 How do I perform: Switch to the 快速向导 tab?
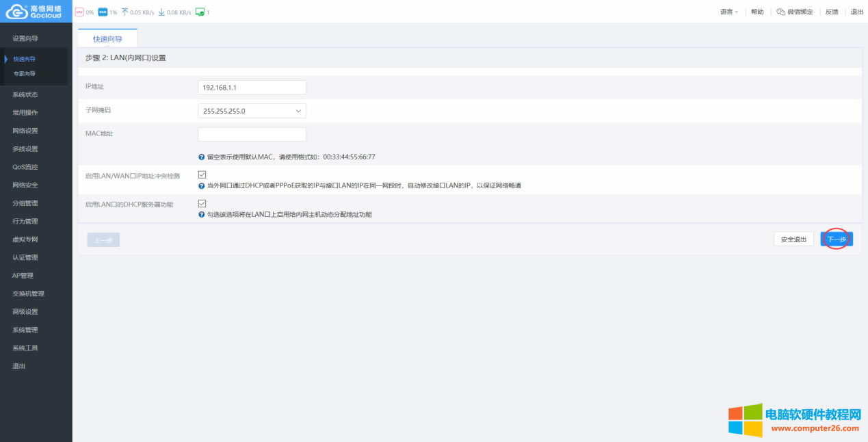click(x=107, y=39)
